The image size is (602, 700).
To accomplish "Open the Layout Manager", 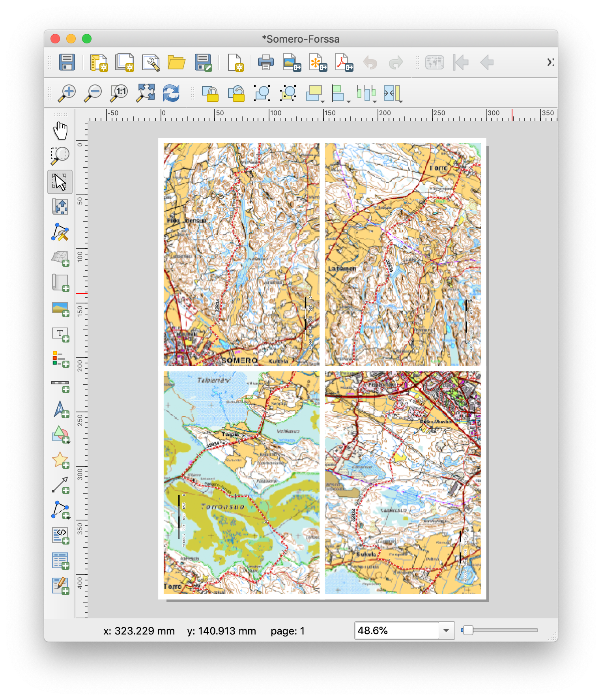I will tap(151, 62).
